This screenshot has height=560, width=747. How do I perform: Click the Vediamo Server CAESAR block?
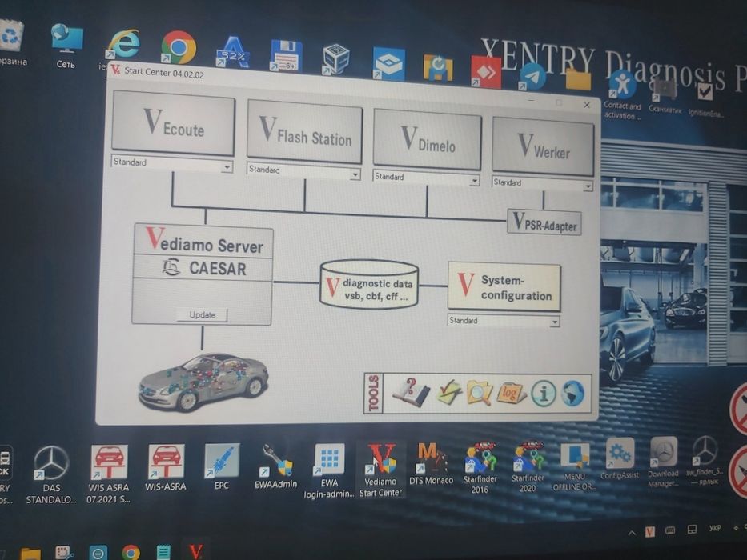click(x=203, y=274)
